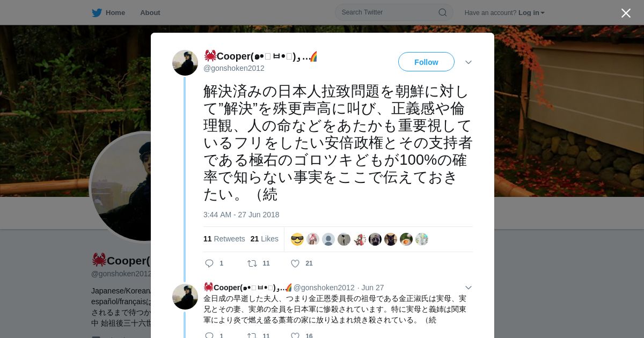Open the 11 Retweets list
The image size is (644, 338).
click(224, 239)
